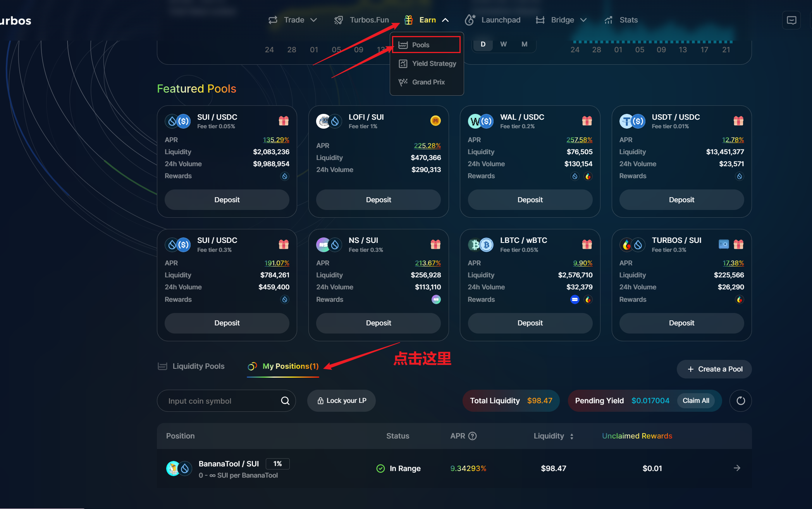Open BananaTool position details arrow
This screenshot has width=812, height=509.
[737, 468]
